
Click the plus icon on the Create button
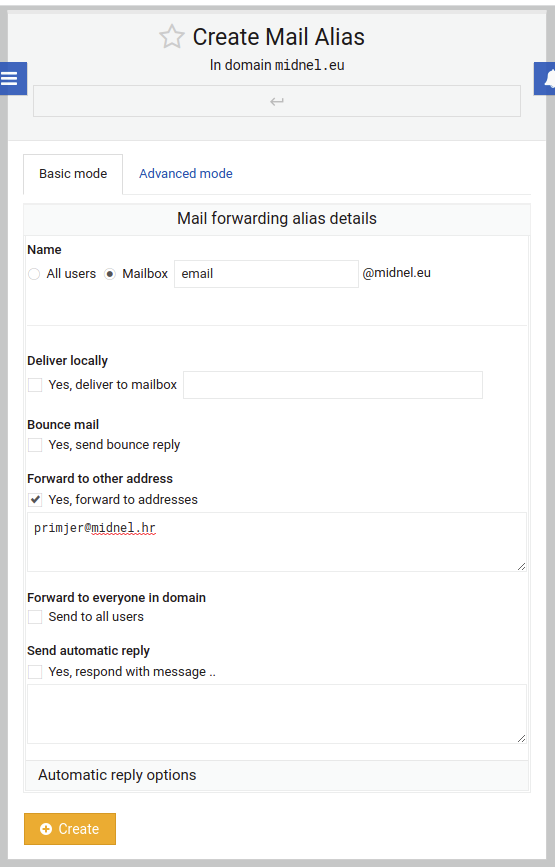click(x=46, y=829)
